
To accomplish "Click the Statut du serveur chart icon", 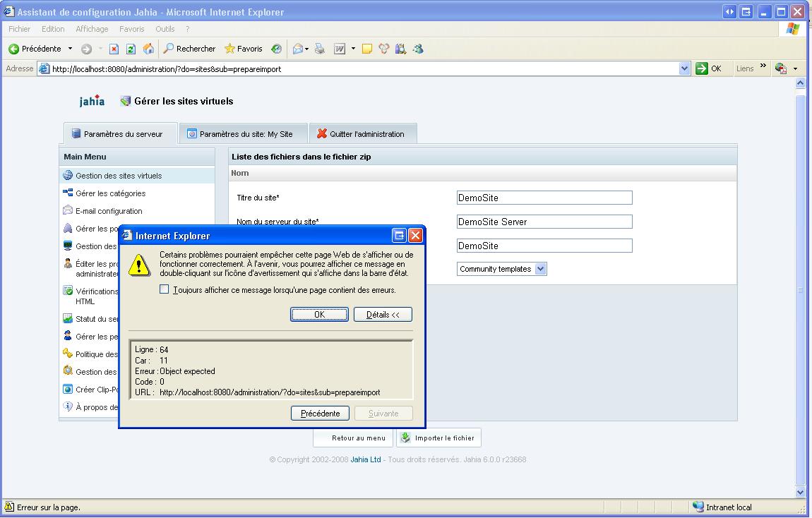I will click(68, 318).
